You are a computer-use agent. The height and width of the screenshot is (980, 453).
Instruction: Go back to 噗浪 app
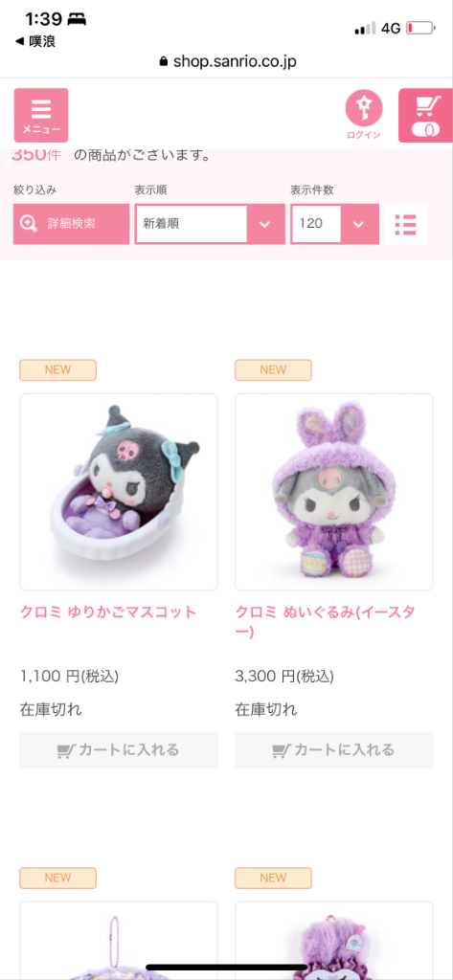pos(35,41)
